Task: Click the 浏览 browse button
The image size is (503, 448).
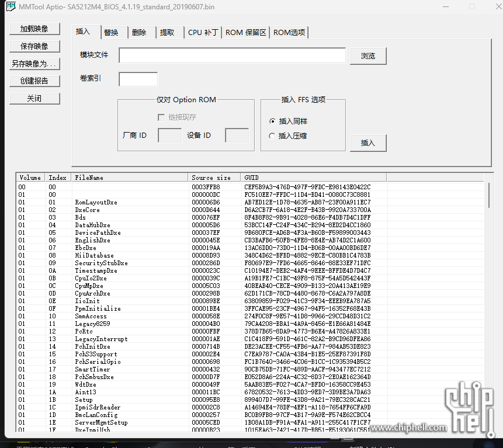Action: pos(368,56)
